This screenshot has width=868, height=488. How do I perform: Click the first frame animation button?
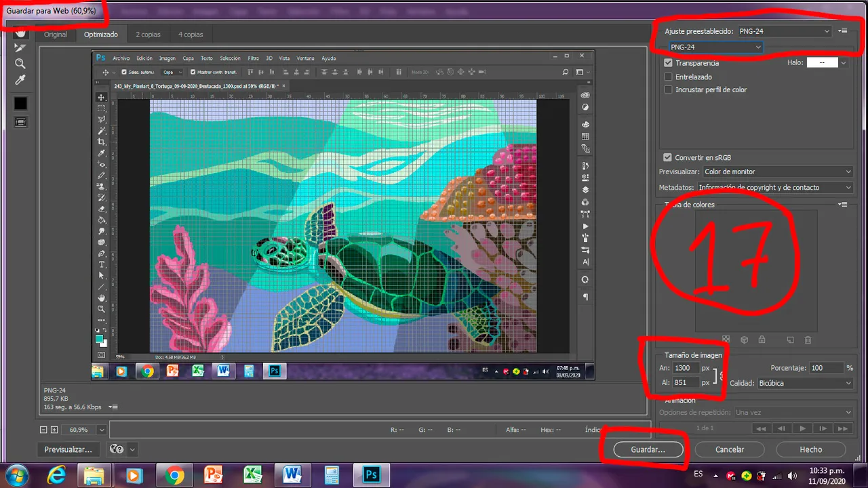[762, 428]
